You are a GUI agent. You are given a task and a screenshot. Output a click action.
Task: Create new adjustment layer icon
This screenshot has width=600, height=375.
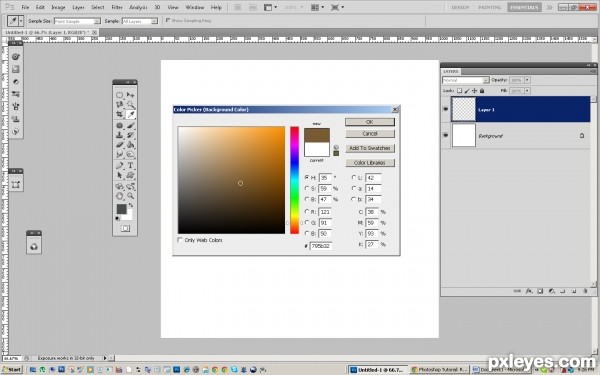coord(551,291)
